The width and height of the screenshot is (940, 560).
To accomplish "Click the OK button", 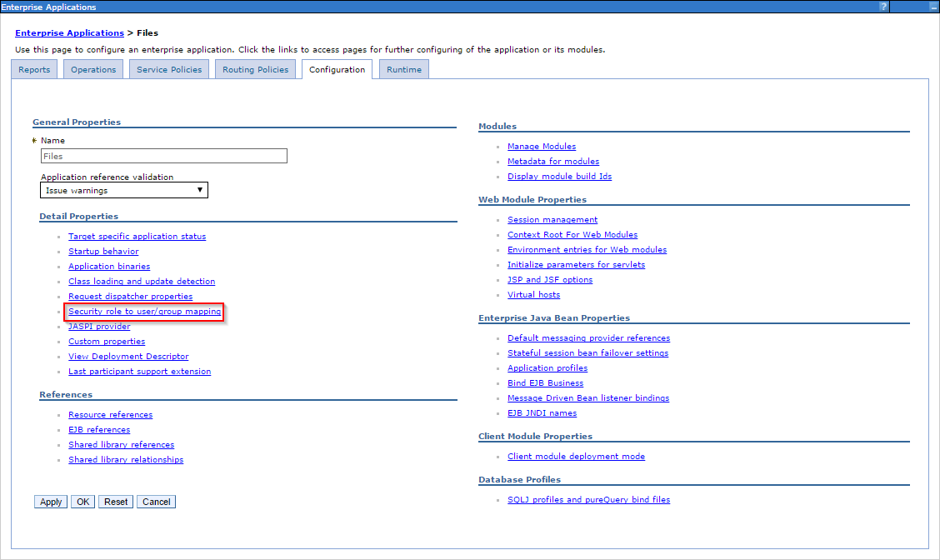I will 82,501.
